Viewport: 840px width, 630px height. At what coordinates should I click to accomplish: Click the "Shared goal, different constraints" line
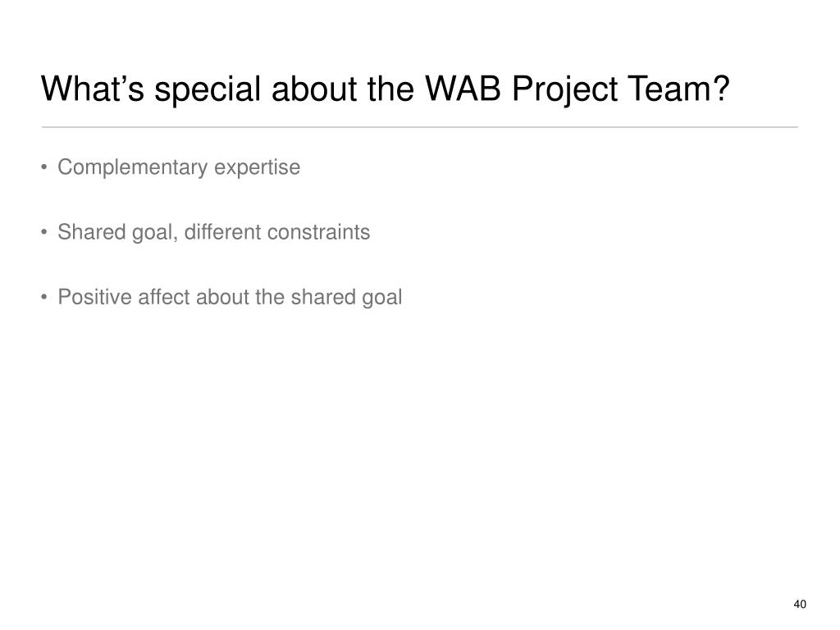(x=214, y=232)
